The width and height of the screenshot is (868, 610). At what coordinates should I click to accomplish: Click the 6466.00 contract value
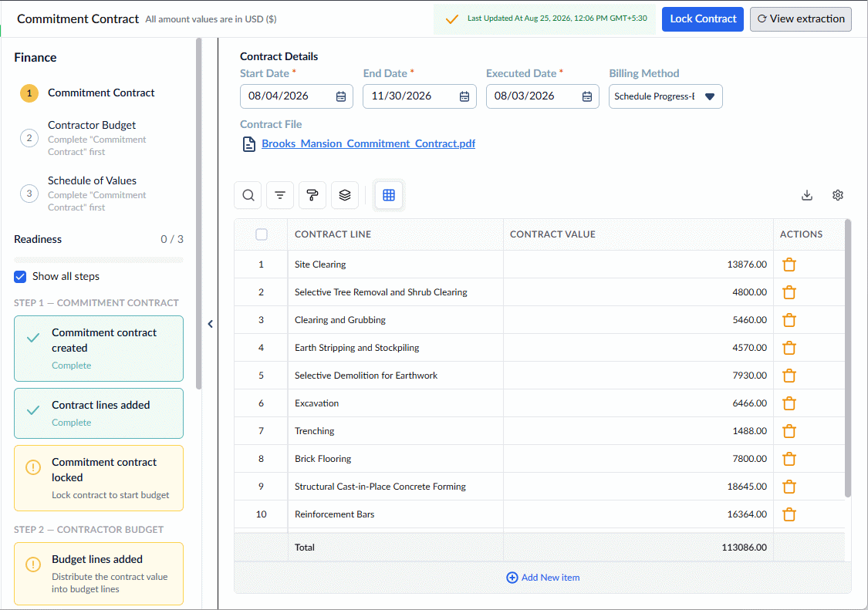(749, 403)
